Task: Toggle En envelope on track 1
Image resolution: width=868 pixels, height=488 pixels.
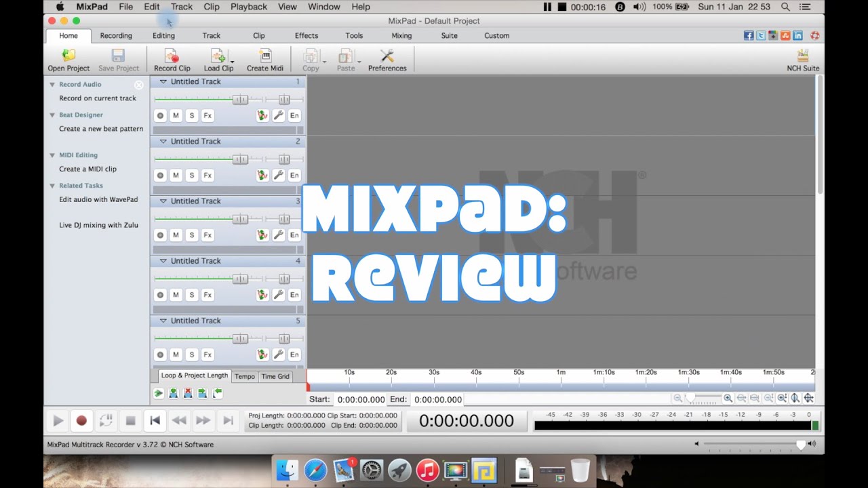Action: tap(294, 116)
